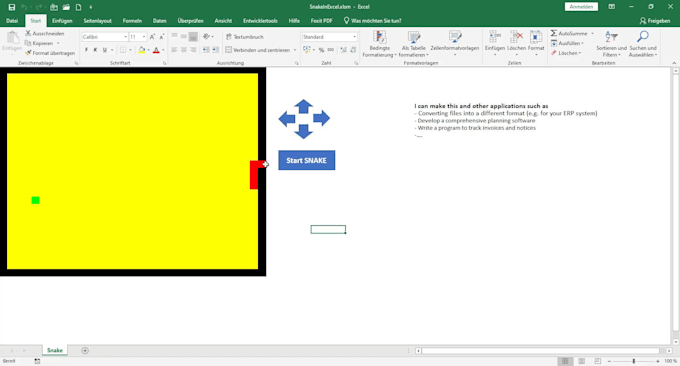Select the Snake sheet tab
The width and height of the screenshot is (680, 366).
click(x=55, y=350)
